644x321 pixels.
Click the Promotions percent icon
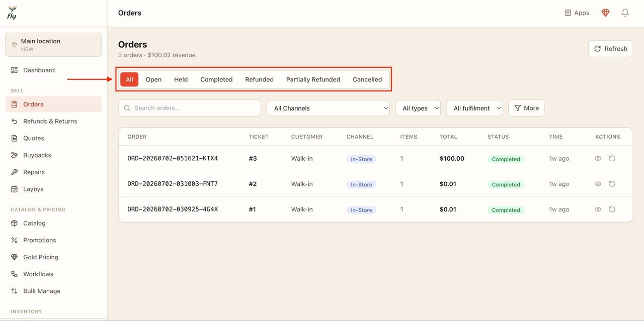coord(14,240)
